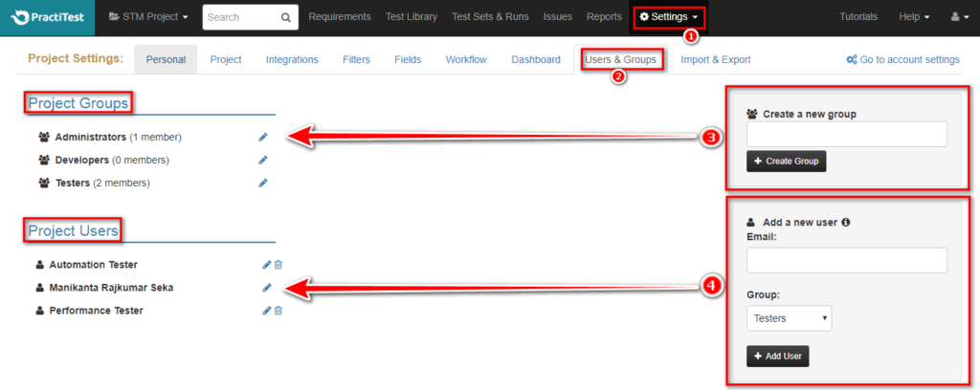Edit the Administrators group pencil icon
This screenshot has width=980, height=390.
click(263, 137)
